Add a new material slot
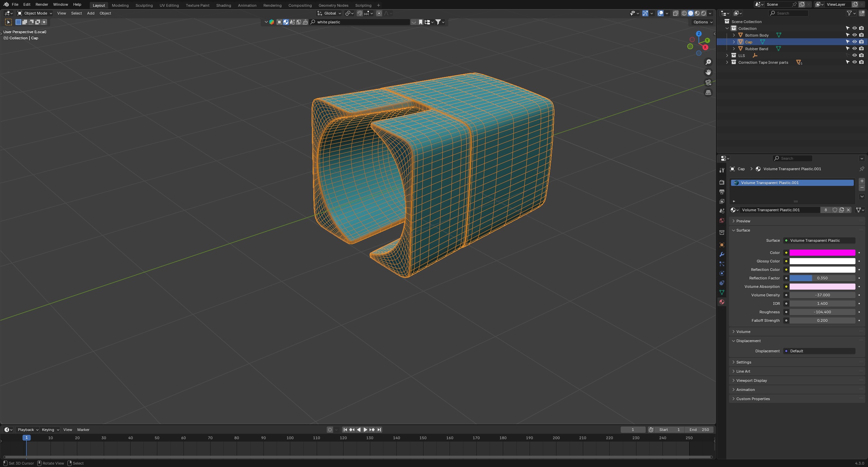The width and height of the screenshot is (868, 467). (862, 181)
